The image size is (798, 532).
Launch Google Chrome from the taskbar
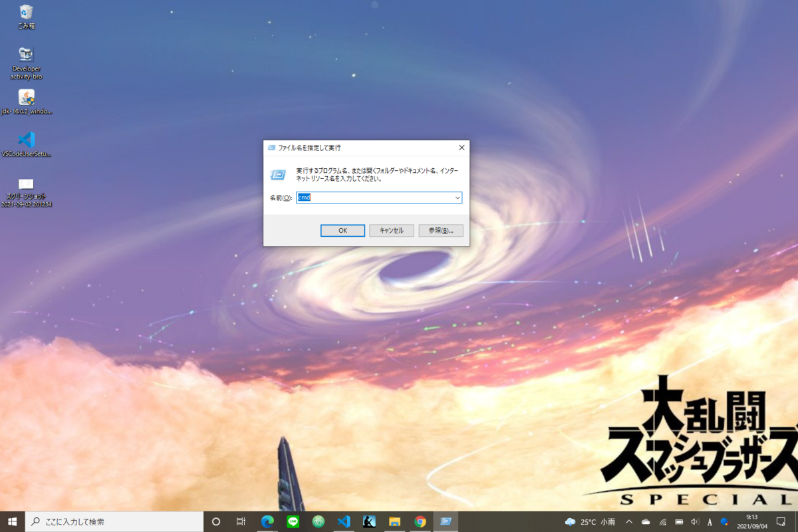[421, 522]
